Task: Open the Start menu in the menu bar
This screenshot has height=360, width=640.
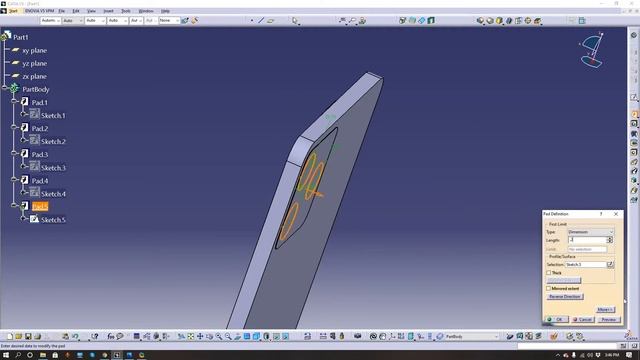Action: [13, 11]
